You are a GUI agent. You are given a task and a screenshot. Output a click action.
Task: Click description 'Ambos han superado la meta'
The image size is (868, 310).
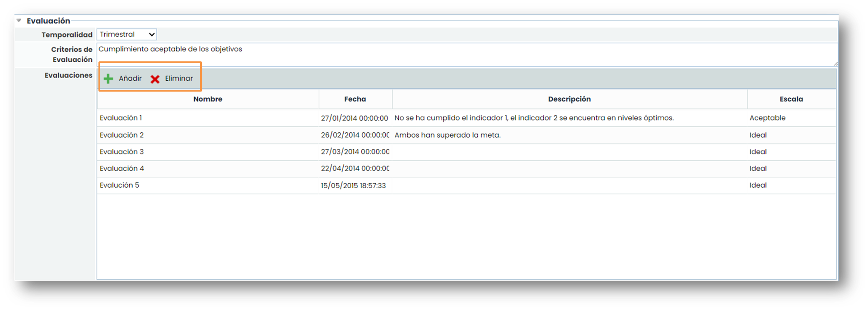click(447, 135)
